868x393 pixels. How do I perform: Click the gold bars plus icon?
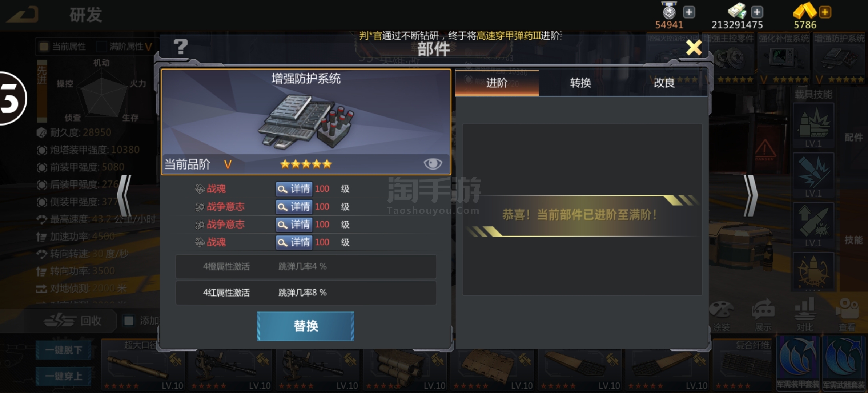pos(825,12)
